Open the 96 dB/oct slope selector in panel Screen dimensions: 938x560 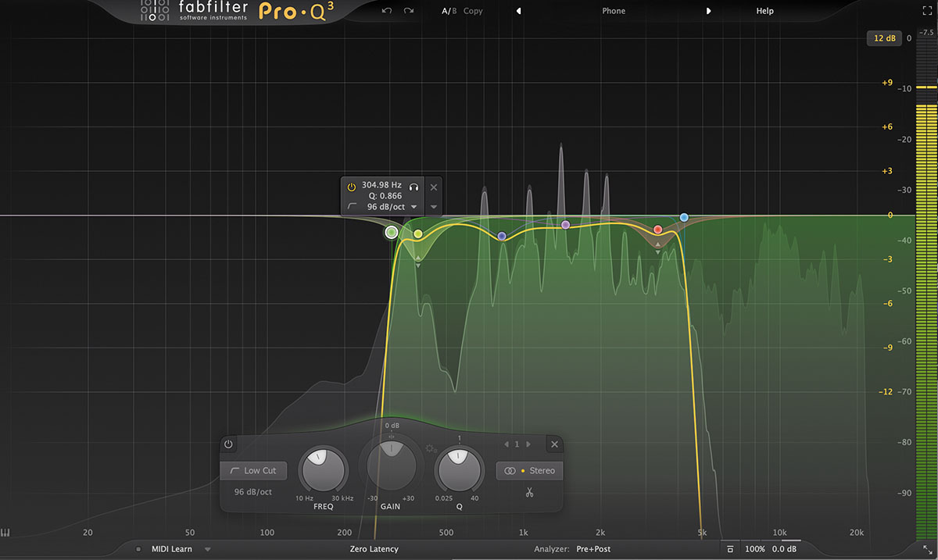[253, 493]
